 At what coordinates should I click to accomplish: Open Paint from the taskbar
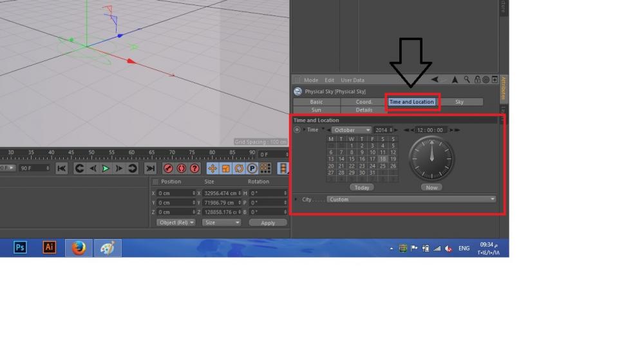(x=108, y=248)
